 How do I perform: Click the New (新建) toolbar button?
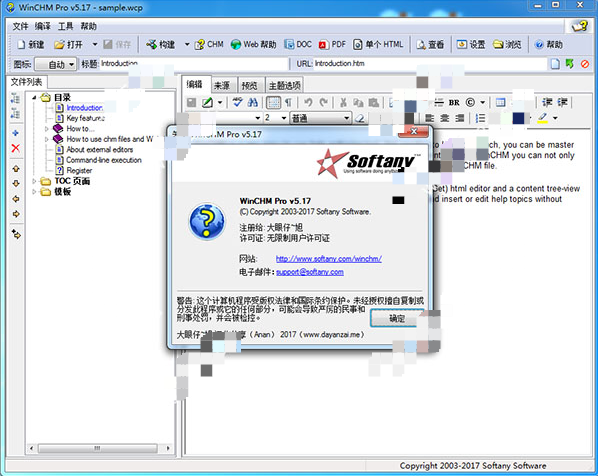click(31, 45)
